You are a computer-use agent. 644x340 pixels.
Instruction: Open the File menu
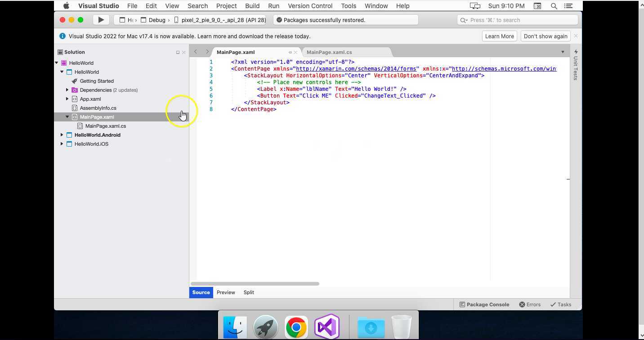[132, 6]
